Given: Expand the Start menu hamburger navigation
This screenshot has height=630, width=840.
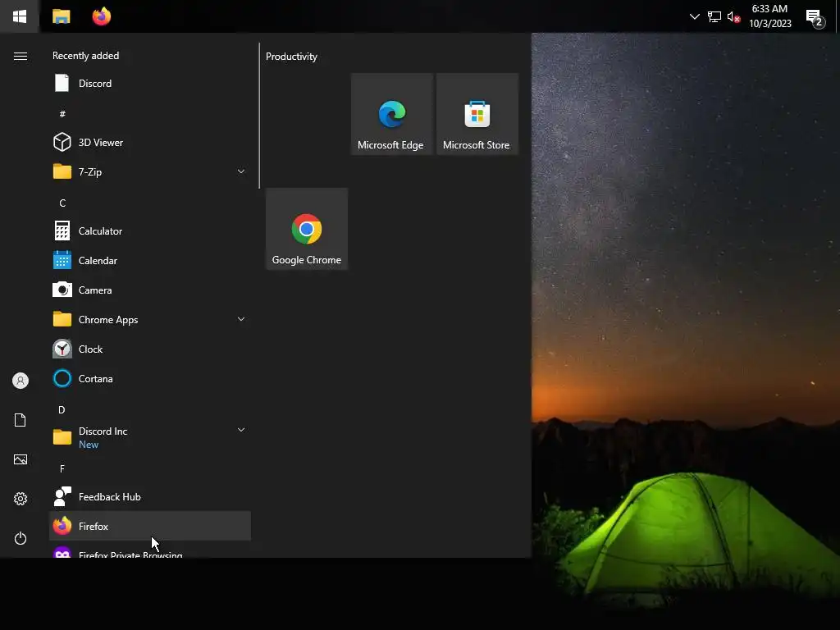Looking at the screenshot, I should 21,57.
